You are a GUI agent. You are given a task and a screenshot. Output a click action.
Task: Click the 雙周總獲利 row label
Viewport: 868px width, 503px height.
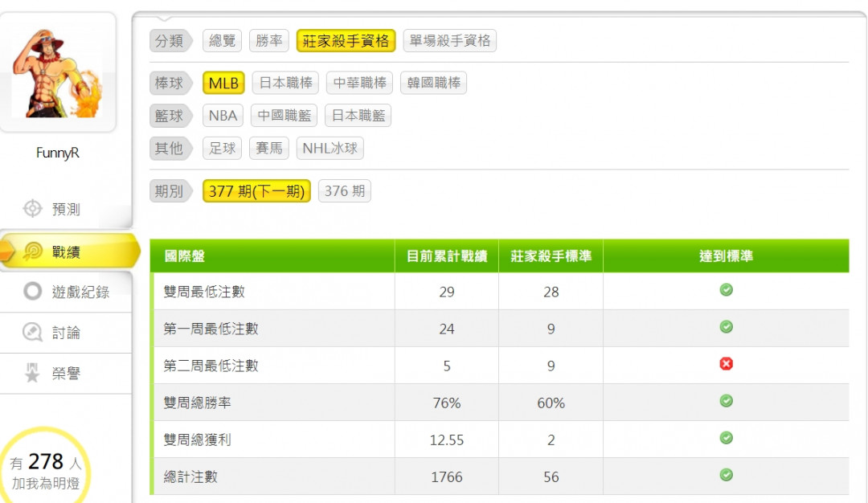point(197,440)
